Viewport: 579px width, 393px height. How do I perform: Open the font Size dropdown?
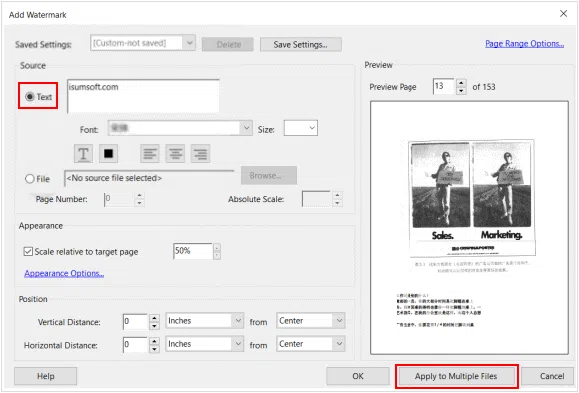click(312, 128)
